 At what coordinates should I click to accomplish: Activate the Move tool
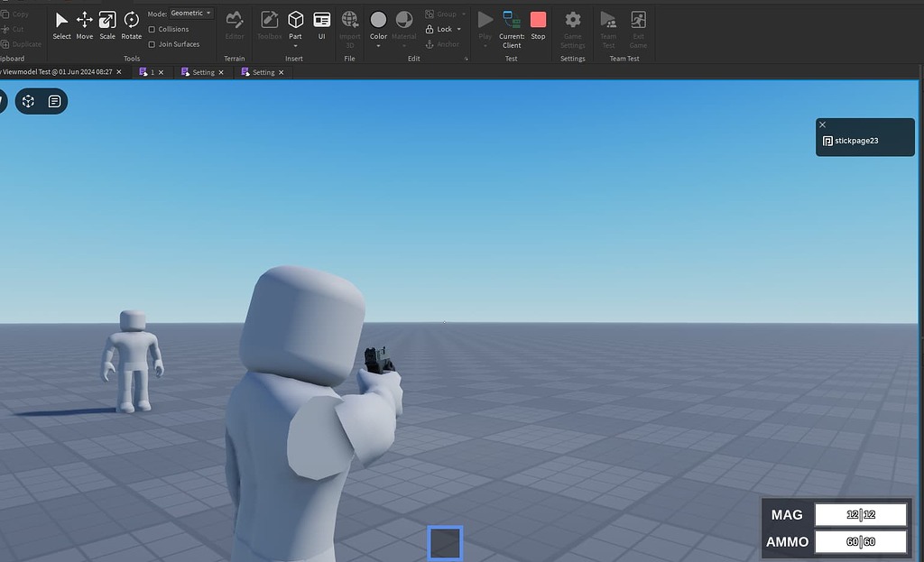(84, 23)
